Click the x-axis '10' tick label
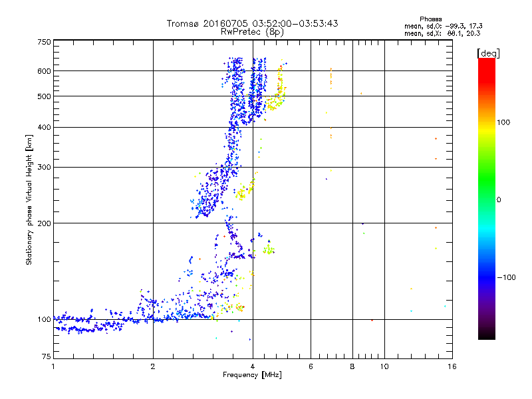This screenshot has width=532, height=399. point(384,366)
